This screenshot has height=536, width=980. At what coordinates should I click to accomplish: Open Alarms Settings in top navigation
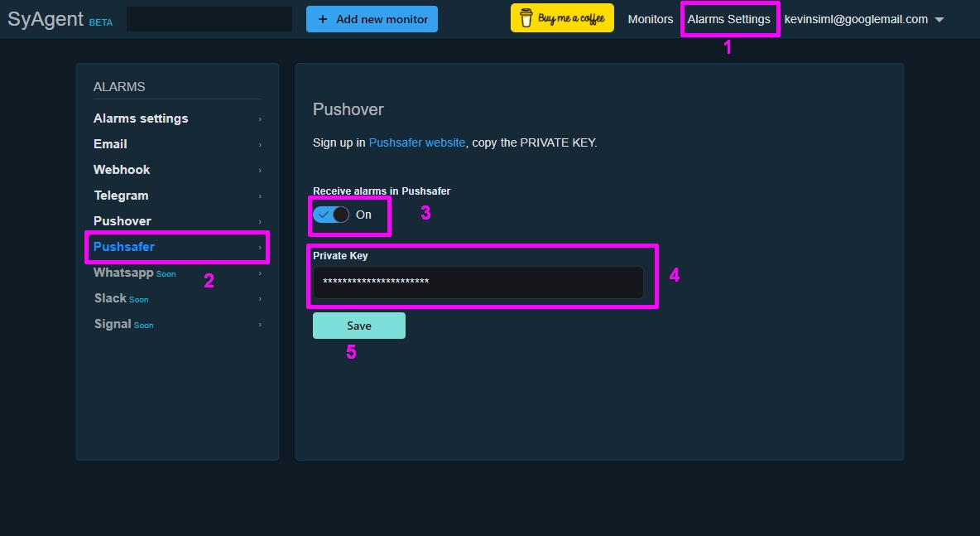pyautogui.click(x=728, y=19)
